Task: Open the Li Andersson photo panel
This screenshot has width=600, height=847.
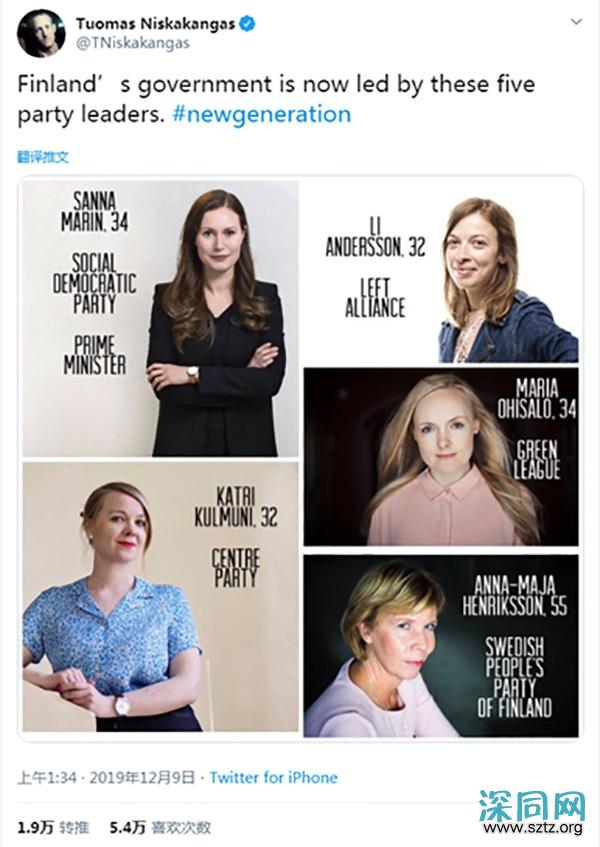Action: 441,271
